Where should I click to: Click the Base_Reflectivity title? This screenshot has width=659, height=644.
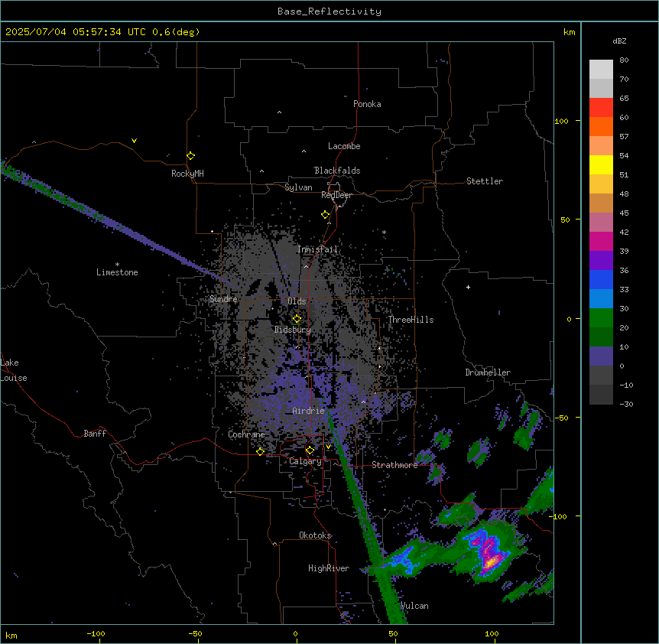(x=329, y=11)
